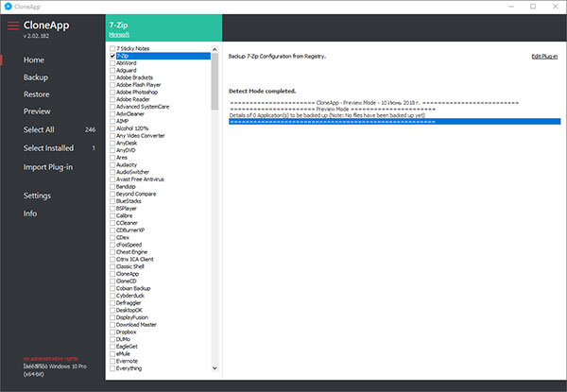
Task: Select the 'Download Master' list entry
Action: 136,325
